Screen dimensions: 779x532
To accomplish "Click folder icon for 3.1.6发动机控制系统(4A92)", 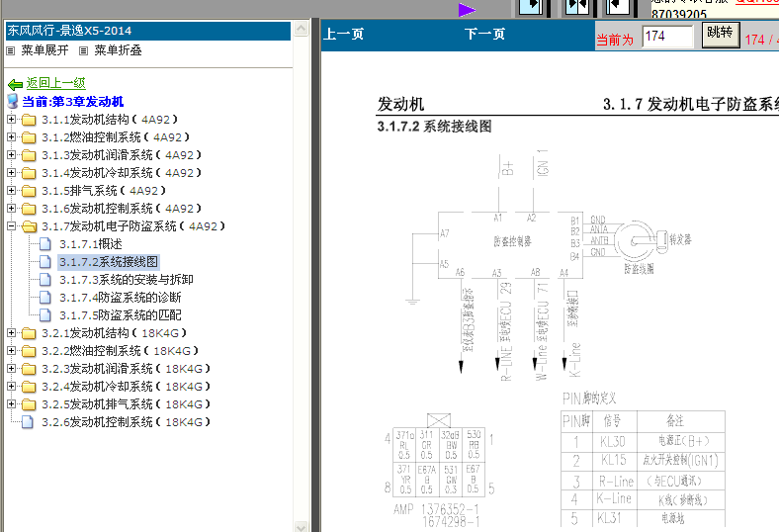I will point(29,209).
